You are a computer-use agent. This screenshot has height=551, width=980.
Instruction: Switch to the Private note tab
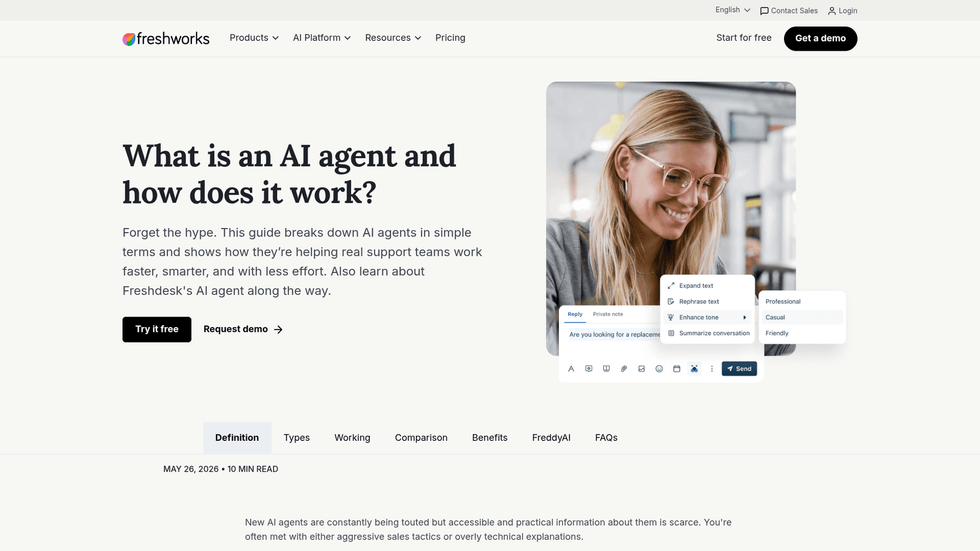(x=608, y=314)
